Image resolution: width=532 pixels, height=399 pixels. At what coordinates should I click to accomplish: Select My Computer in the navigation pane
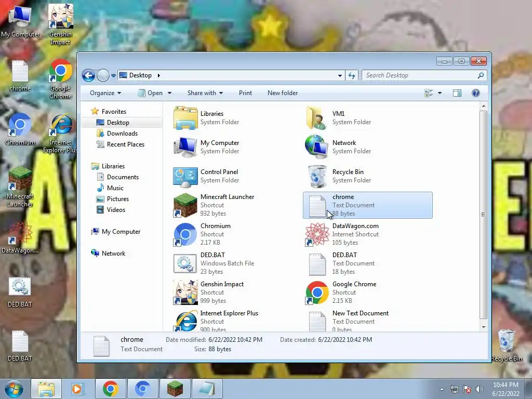(x=116, y=232)
